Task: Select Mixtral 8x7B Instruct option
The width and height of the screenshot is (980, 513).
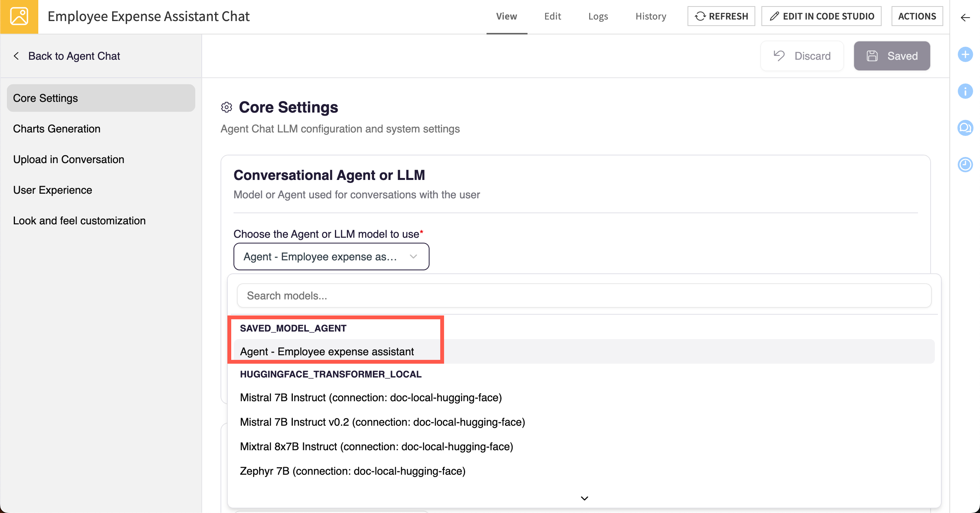Action: click(x=584, y=446)
